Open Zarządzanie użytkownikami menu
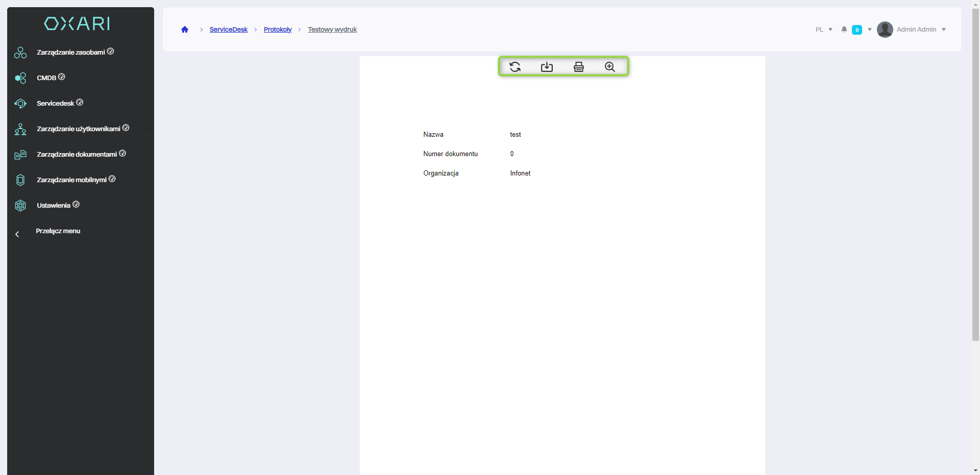 pos(79,129)
